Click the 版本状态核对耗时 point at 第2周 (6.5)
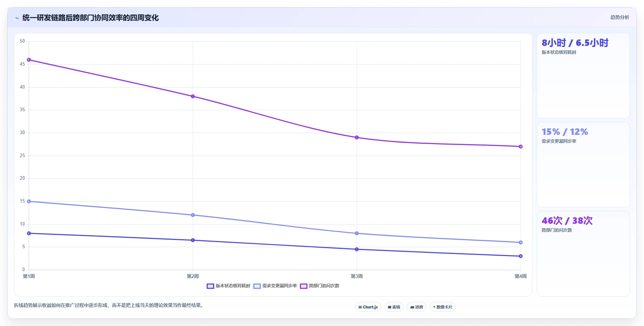The image size is (644, 326). [x=193, y=240]
